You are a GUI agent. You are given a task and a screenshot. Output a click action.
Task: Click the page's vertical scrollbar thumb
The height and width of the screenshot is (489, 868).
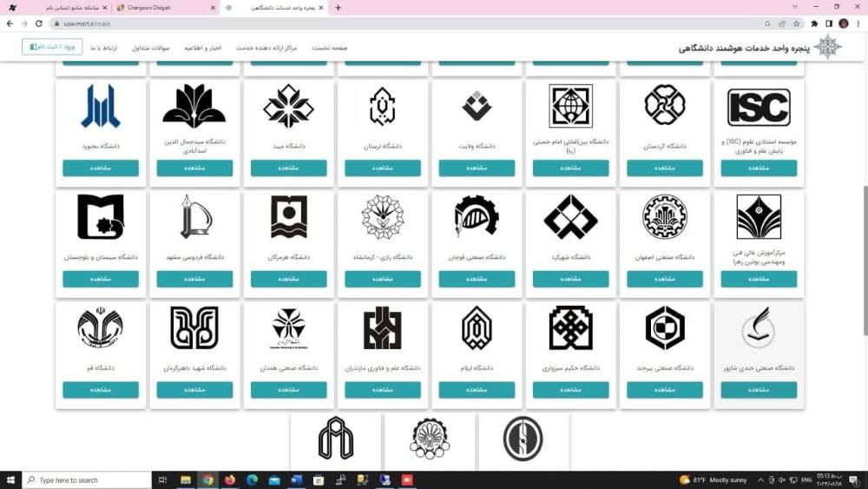[x=865, y=261]
